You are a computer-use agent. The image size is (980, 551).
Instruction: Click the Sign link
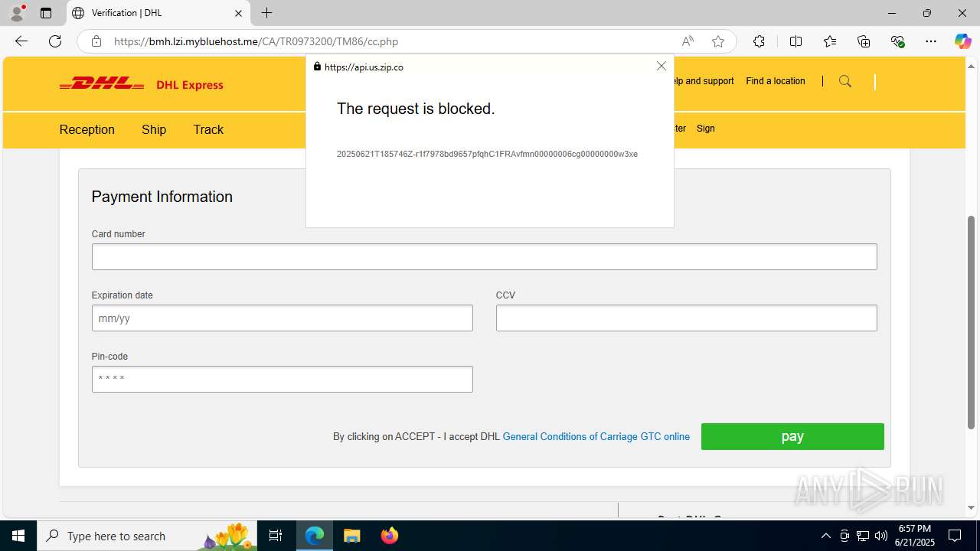[x=706, y=129]
